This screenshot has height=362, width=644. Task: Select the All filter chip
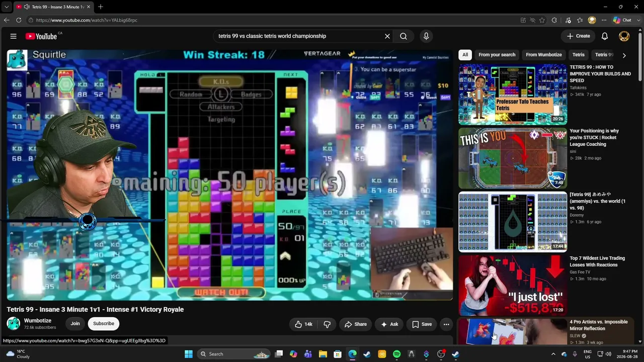click(465, 55)
